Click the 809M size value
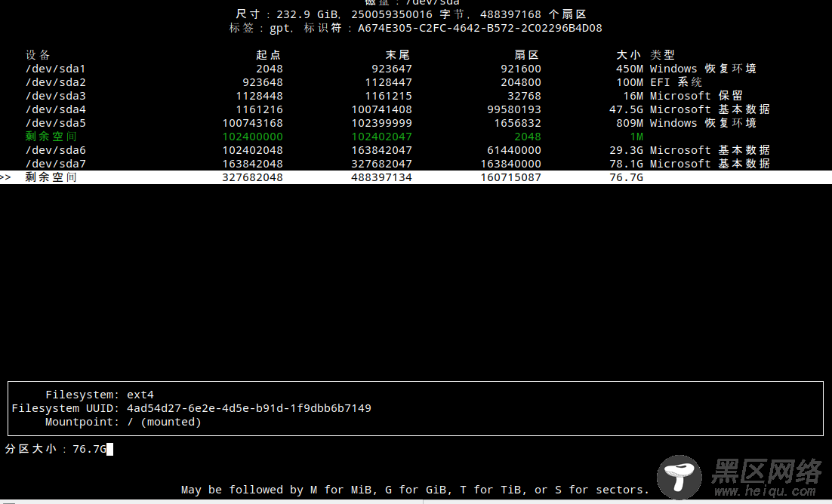This screenshot has height=504, width=832. 630,123
